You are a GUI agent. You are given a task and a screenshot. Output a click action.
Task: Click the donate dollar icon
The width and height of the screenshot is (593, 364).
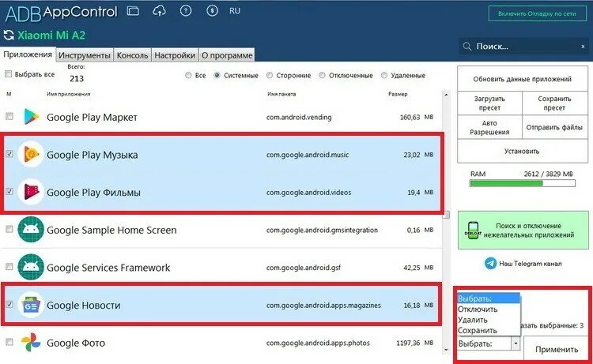click(212, 11)
